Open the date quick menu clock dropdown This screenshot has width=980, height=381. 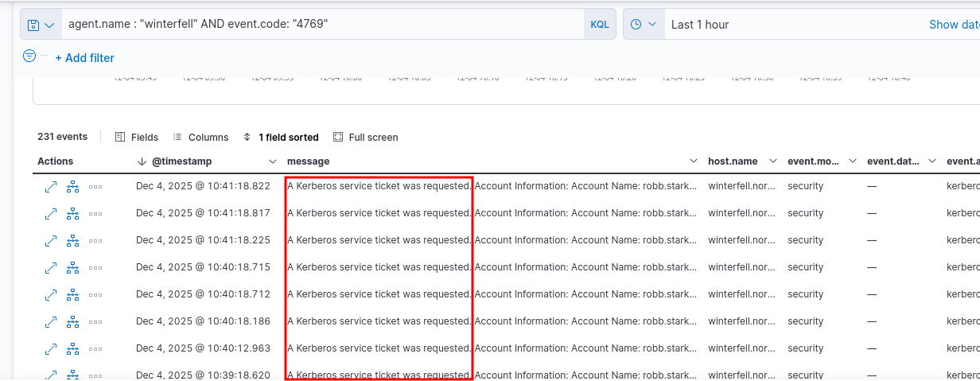coord(643,25)
